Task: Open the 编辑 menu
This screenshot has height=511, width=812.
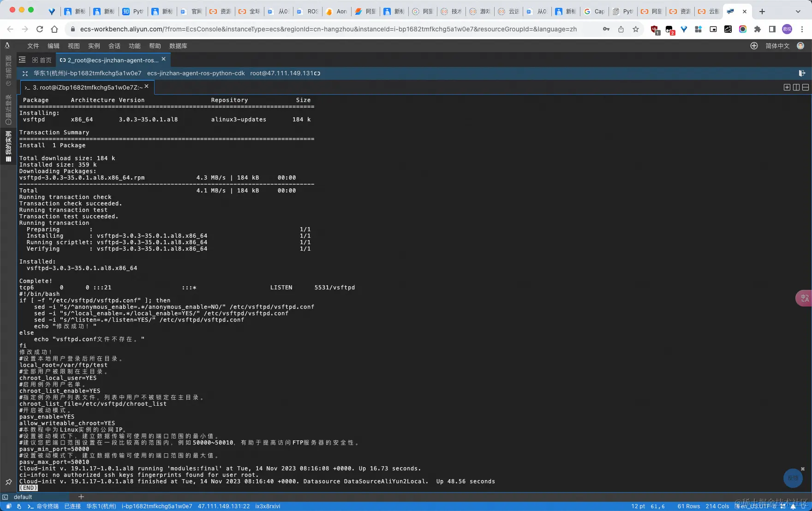Action: click(x=54, y=46)
